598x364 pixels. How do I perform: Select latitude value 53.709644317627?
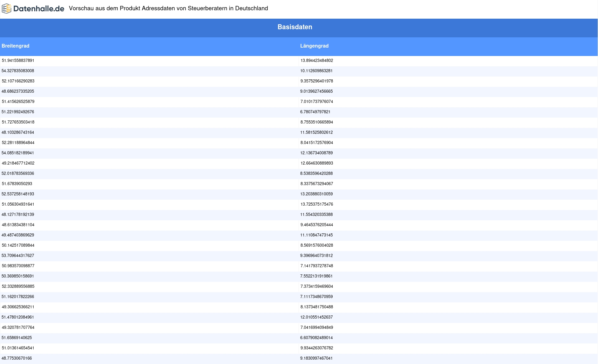[18, 256]
